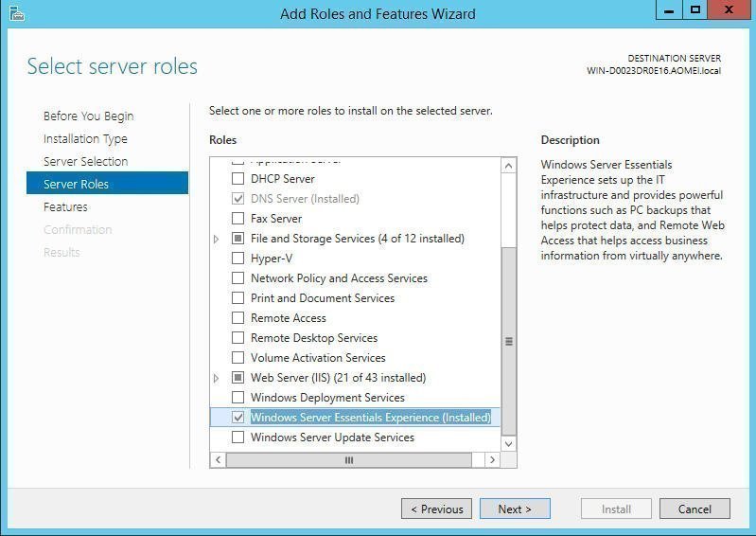Go back with Previous button
This screenshot has width=756, height=536.
click(x=436, y=509)
